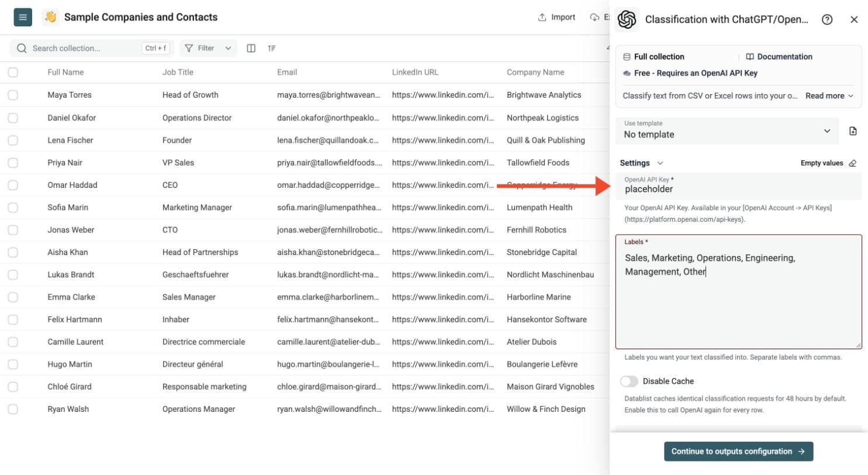Toggle column layout icon
This screenshot has width=868, height=475.
pyautogui.click(x=251, y=49)
